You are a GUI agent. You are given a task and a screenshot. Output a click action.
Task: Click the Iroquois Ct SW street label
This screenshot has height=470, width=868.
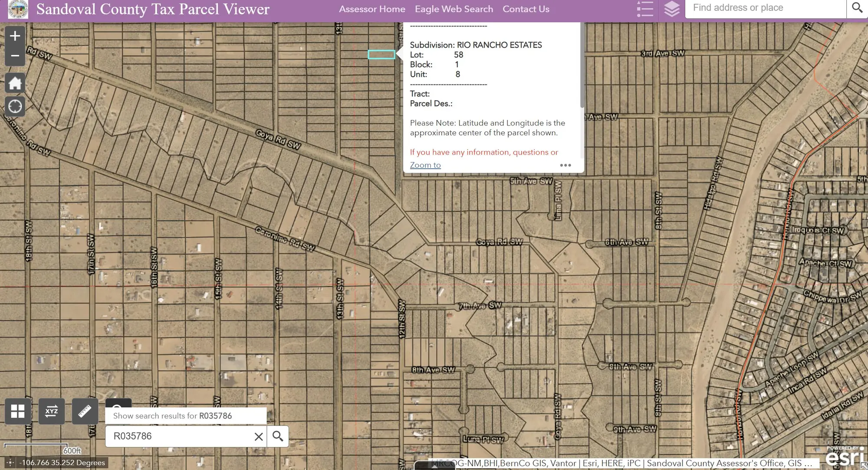click(818, 230)
